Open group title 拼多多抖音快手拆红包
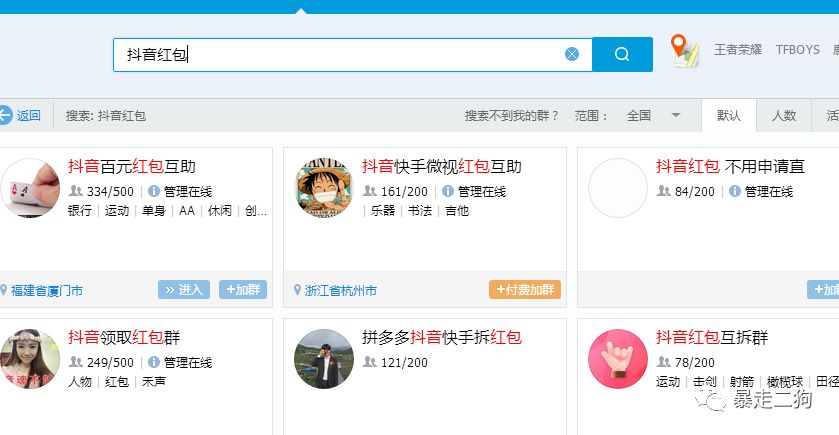The image size is (839, 435). tap(442, 337)
